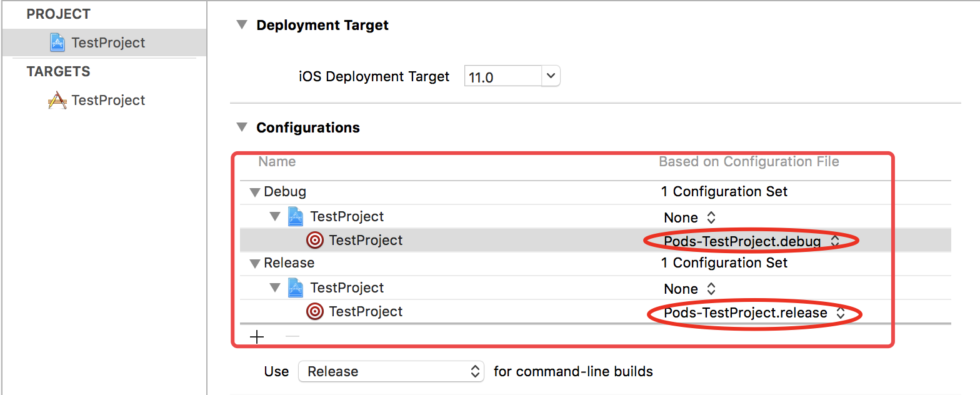Viewport: 980px width, 395px height.
Task: Collapse the Release configuration row
Action: point(254,263)
